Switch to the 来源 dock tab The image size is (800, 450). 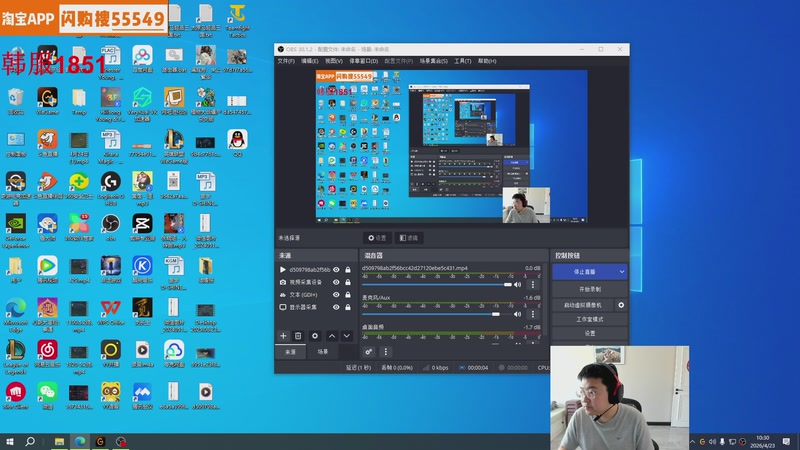click(290, 352)
